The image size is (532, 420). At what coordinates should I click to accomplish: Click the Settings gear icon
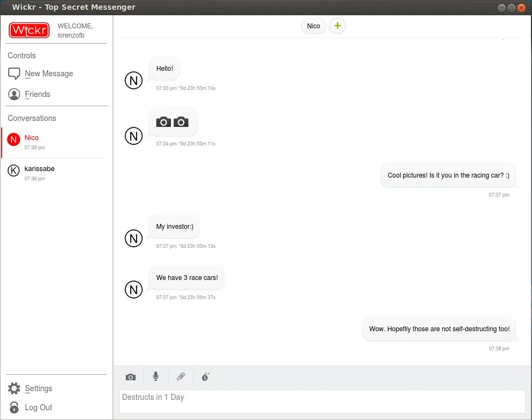pos(14,388)
